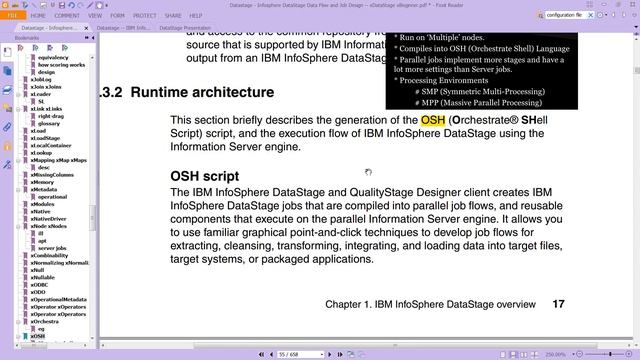Viewport: 640px width, 360px height.
Task: Switch to the 'DataStage Presentation' document tab
Action: 185,28
